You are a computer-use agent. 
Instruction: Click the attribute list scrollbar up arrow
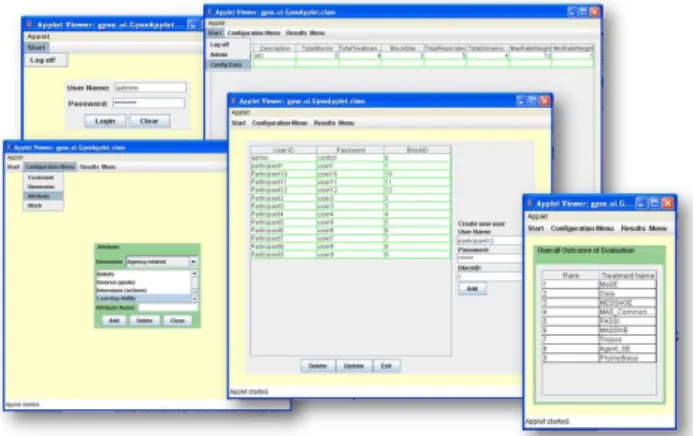point(194,274)
